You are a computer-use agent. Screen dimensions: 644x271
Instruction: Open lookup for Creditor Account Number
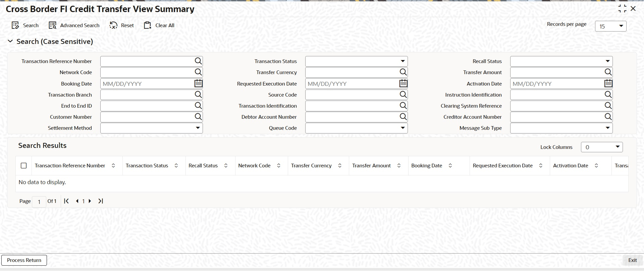click(608, 117)
